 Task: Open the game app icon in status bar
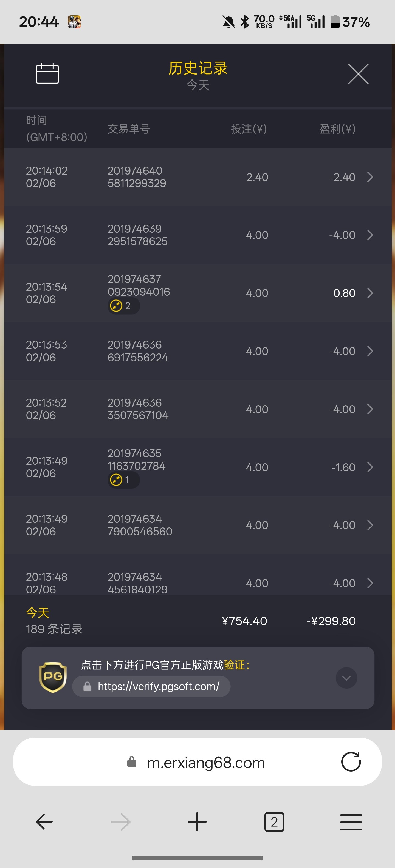click(74, 22)
